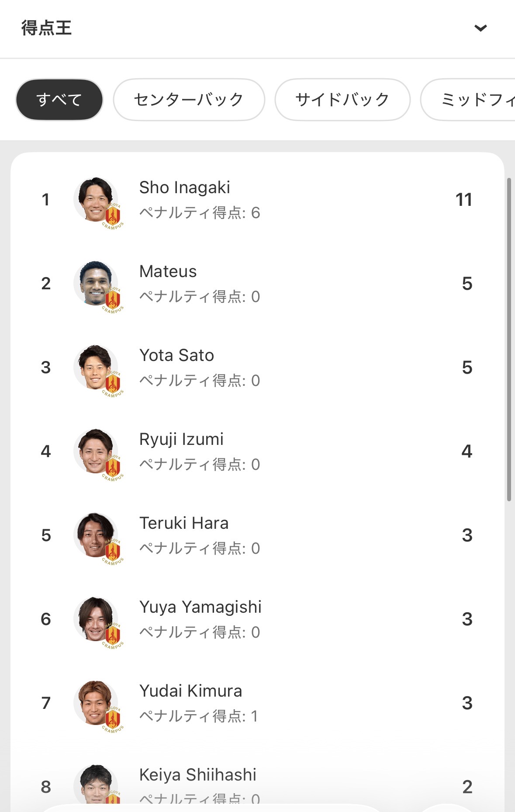Tap Yudai Kimura's player photo
515x812 pixels.
point(96,702)
